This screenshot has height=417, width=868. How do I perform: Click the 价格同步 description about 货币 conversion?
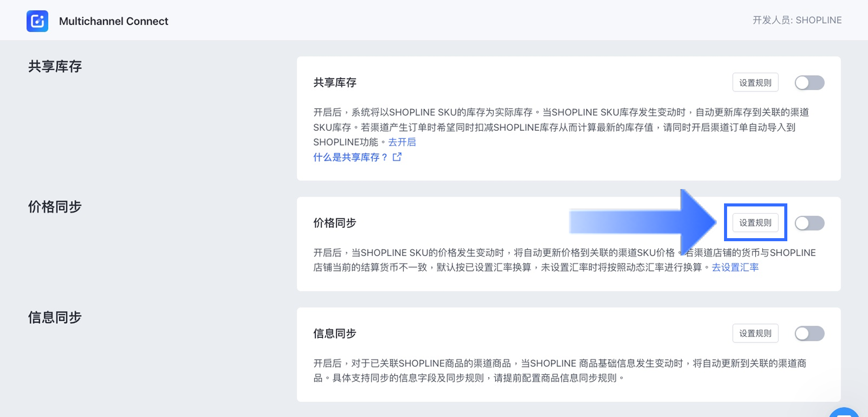(x=565, y=260)
